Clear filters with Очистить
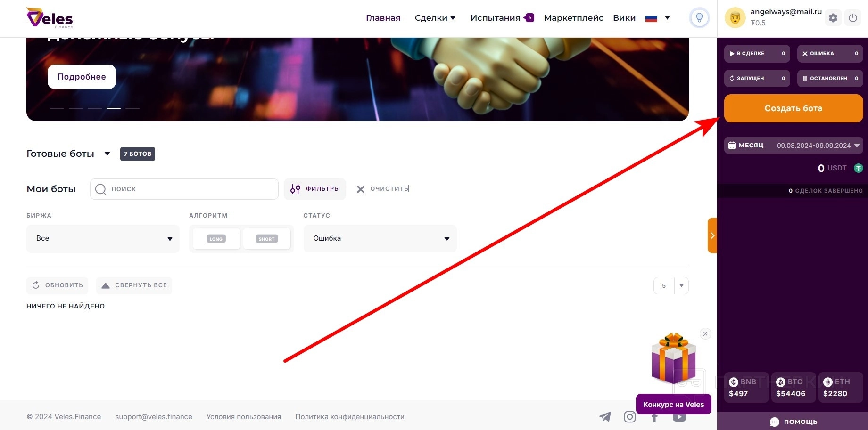The width and height of the screenshot is (868, 430). coord(382,189)
